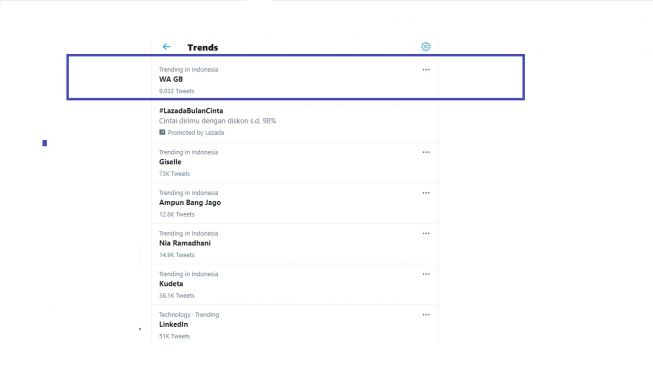Click the 9,032 Tweets count
Screen dimensions: 653x366
click(x=176, y=91)
